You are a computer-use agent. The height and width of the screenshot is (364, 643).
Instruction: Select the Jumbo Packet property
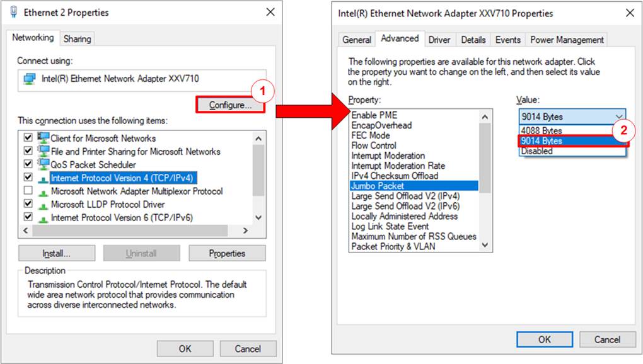click(x=414, y=186)
